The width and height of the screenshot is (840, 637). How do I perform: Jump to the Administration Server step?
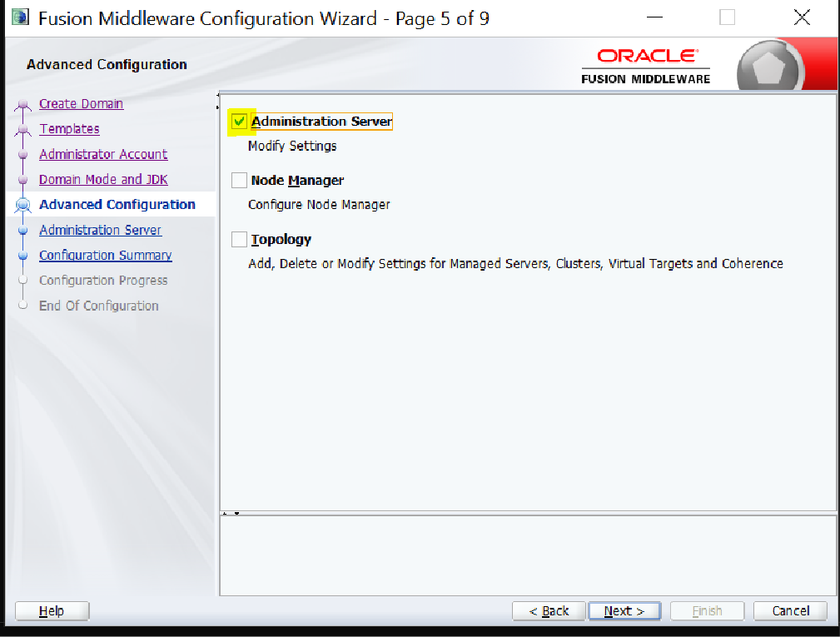click(100, 230)
